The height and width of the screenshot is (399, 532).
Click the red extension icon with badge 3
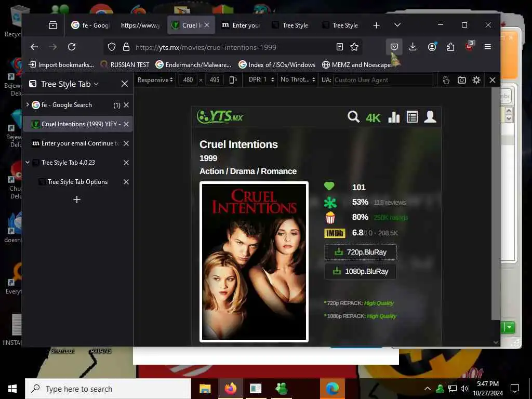tap(470, 46)
